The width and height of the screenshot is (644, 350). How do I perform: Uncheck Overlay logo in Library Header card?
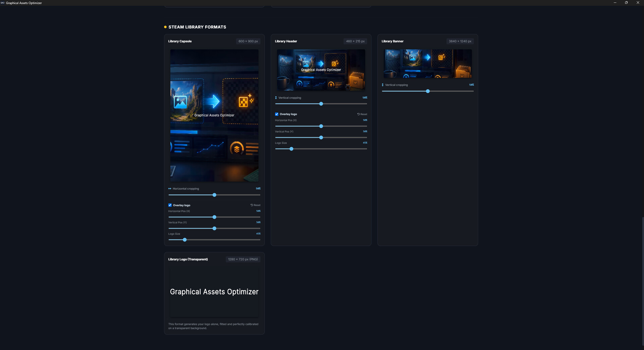click(x=276, y=114)
